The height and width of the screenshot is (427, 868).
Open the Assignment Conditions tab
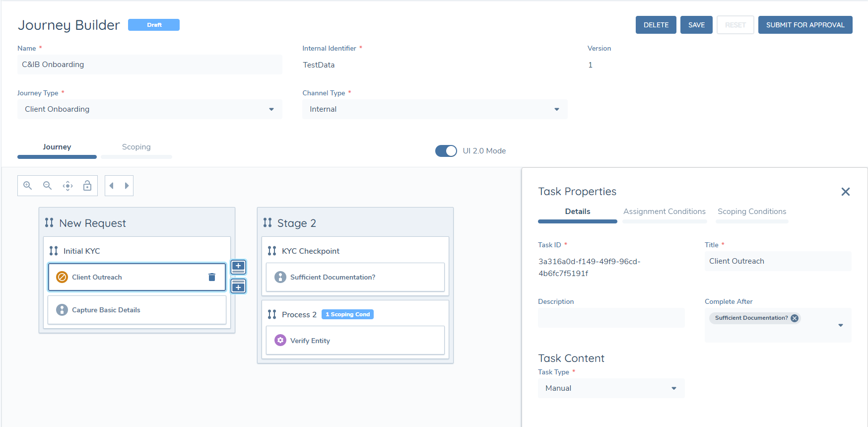tap(664, 212)
